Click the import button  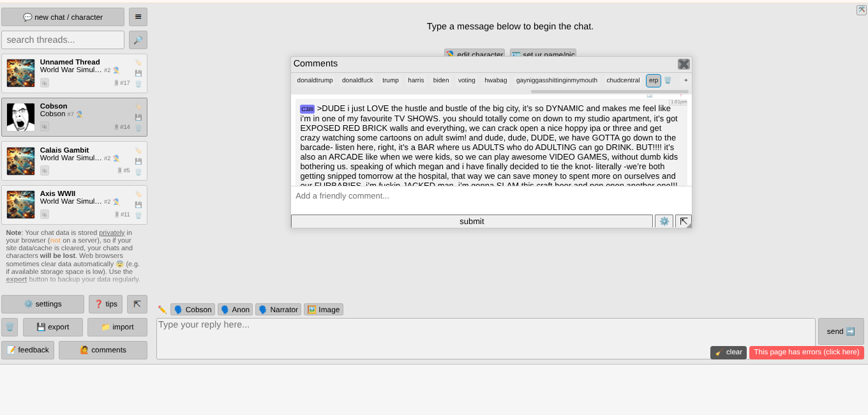pyautogui.click(x=117, y=327)
